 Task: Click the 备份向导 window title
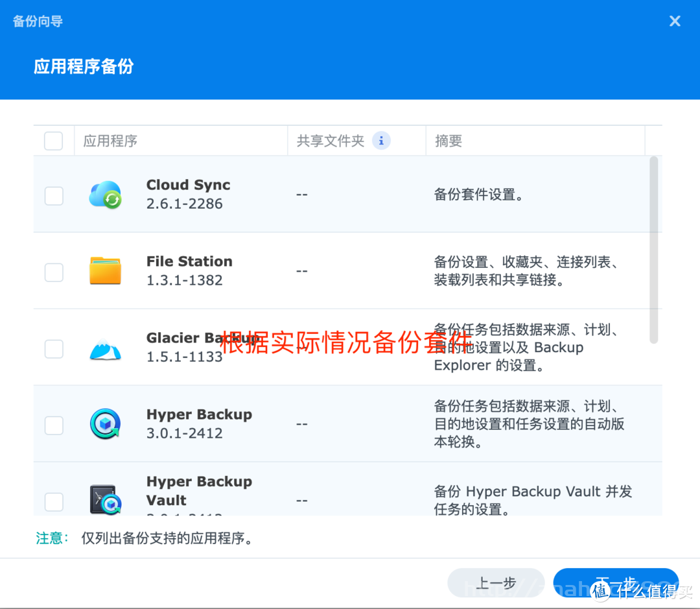click(38, 21)
